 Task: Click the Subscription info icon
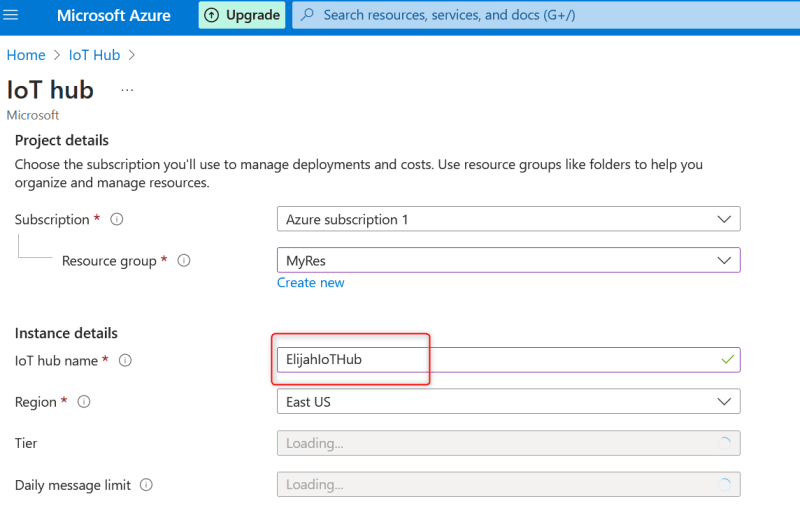117,219
